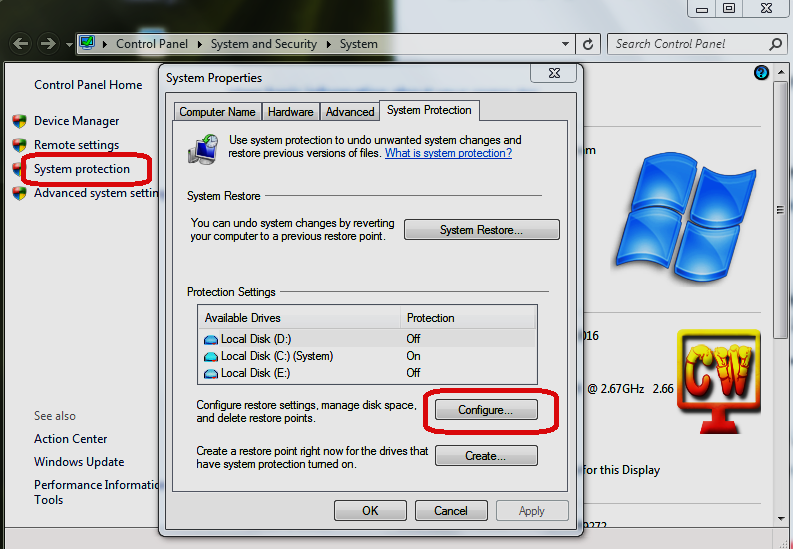Screen dimensions: 793x549
Task: Switch to the Computer Name tab
Action: (217, 112)
